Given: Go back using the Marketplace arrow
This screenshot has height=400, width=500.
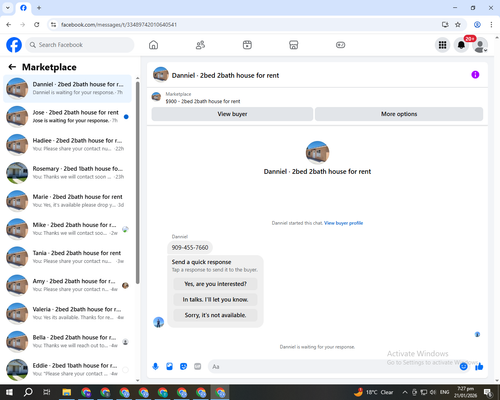Looking at the screenshot, I should click(x=12, y=67).
